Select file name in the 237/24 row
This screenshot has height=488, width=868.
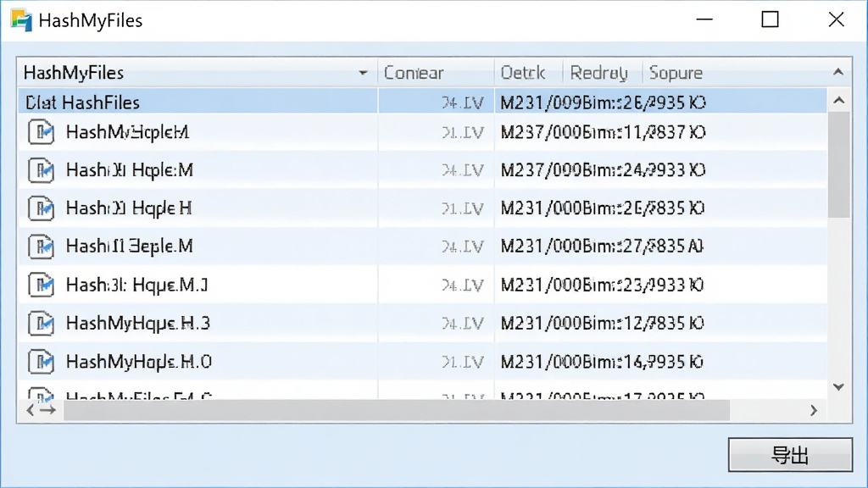(x=130, y=169)
